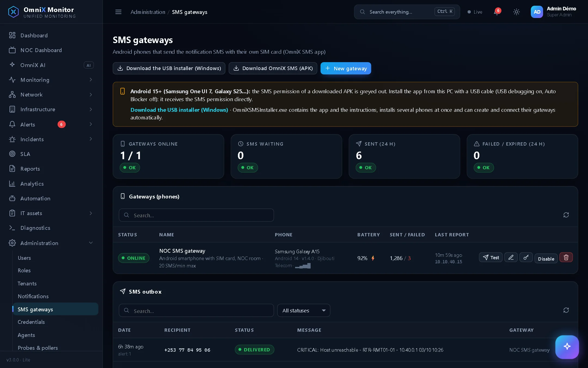Viewport: 588px width, 368px height.
Task: Switch theme with the sun icon
Action: [516, 12]
